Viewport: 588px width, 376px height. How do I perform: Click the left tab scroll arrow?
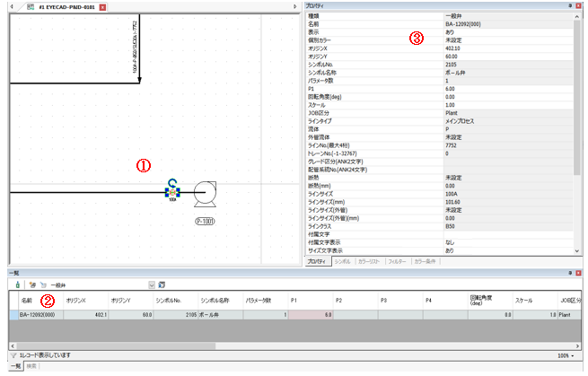tap(12, 7)
